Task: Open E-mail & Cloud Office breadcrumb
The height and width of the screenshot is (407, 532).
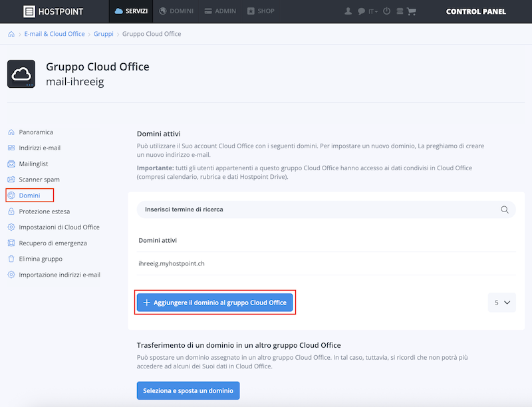Action: [x=55, y=34]
